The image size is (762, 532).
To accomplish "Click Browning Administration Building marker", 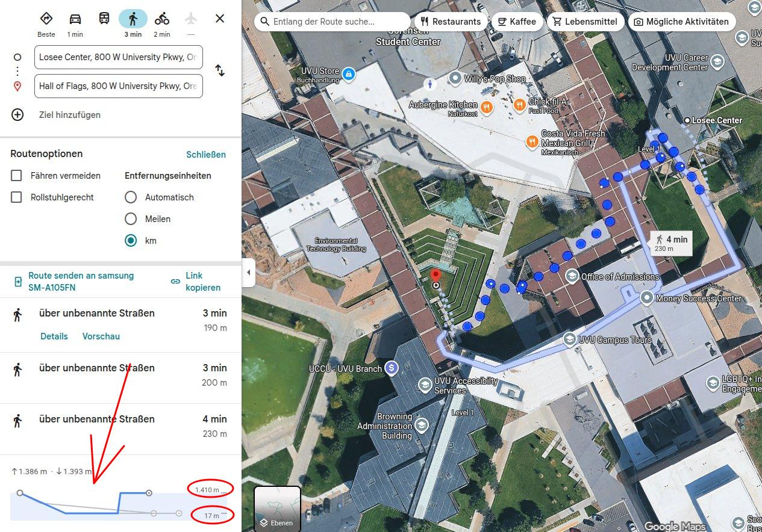I will 421,425.
